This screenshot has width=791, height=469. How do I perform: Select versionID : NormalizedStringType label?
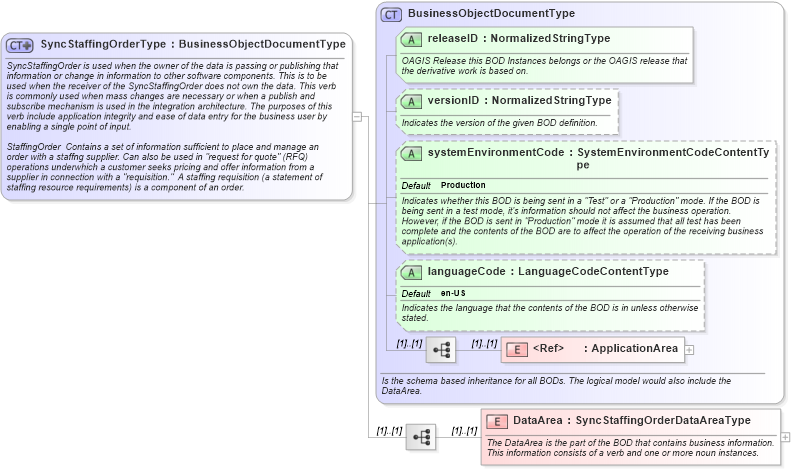[519, 100]
